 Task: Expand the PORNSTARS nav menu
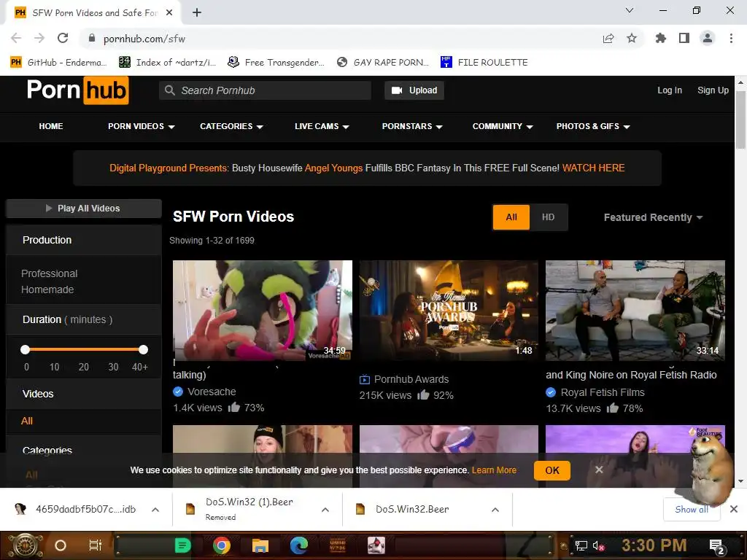coord(413,126)
